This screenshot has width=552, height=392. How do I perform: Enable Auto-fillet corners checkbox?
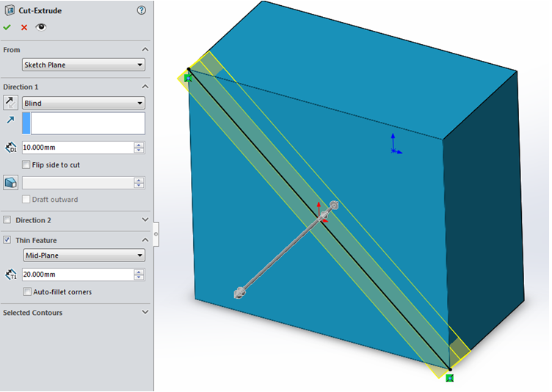tap(27, 291)
